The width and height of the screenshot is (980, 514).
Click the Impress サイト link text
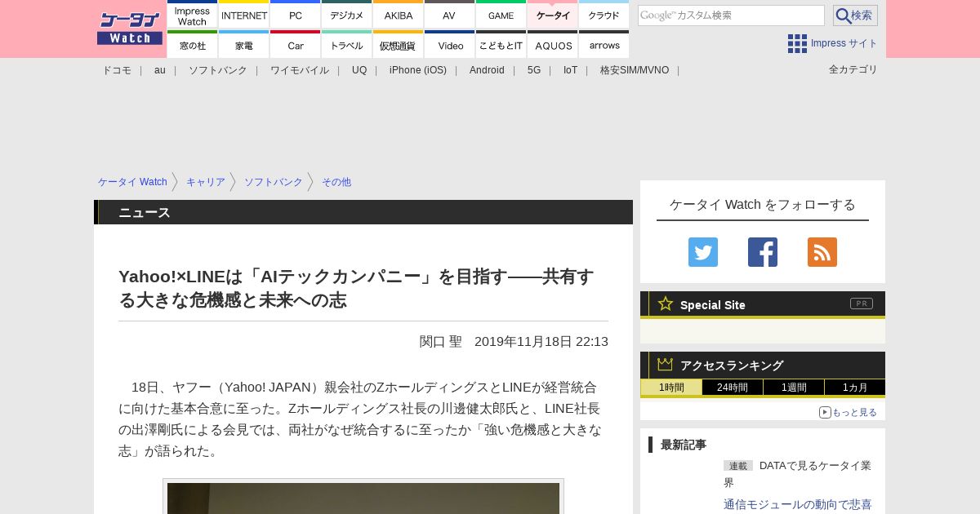pyautogui.click(x=844, y=43)
